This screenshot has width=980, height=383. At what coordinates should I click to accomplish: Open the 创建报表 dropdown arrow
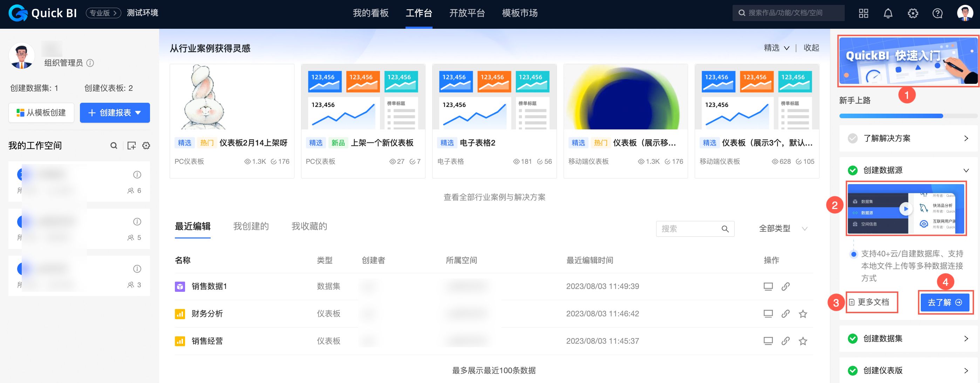click(x=138, y=113)
